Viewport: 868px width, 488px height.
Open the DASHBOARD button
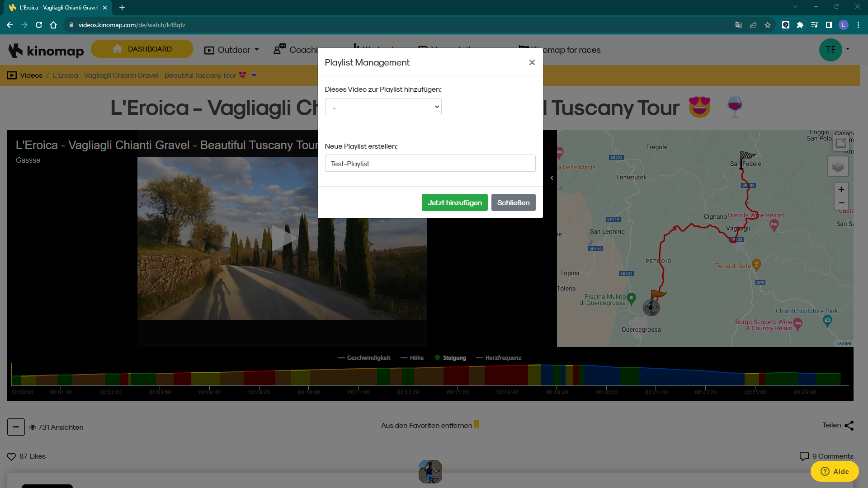(x=142, y=49)
